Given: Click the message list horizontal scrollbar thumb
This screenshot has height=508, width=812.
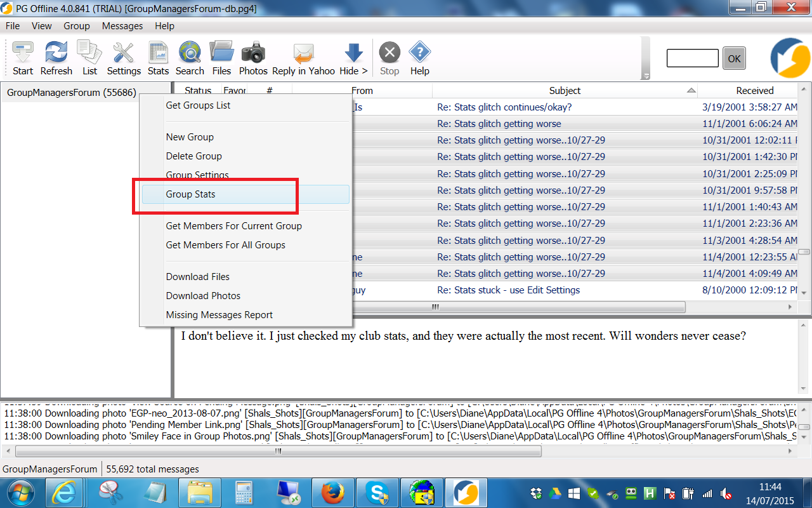Looking at the screenshot, I should (x=435, y=307).
